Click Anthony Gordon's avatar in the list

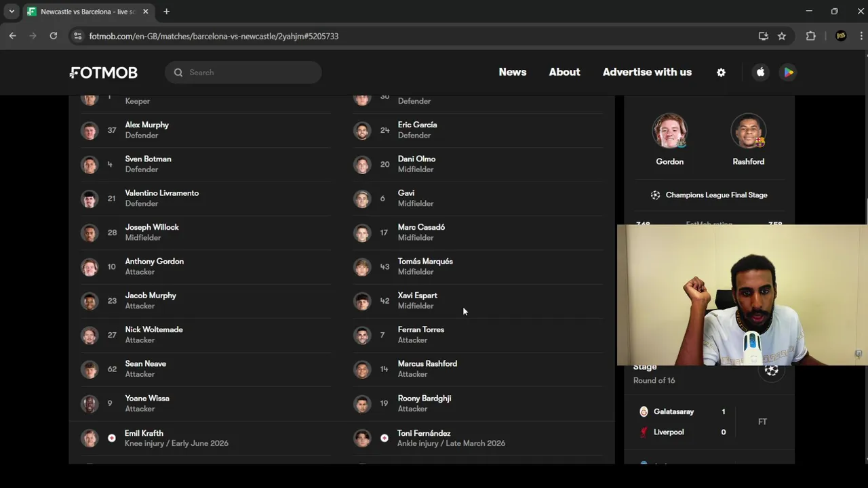90,267
